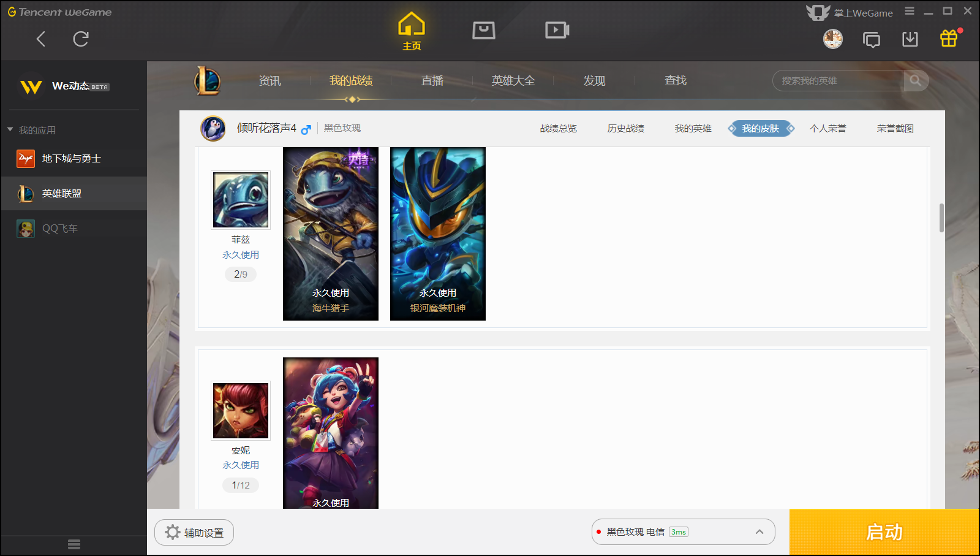The image size is (980, 556).
Task: Select QQ飞车 in the sidebar
Action: click(x=73, y=229)
